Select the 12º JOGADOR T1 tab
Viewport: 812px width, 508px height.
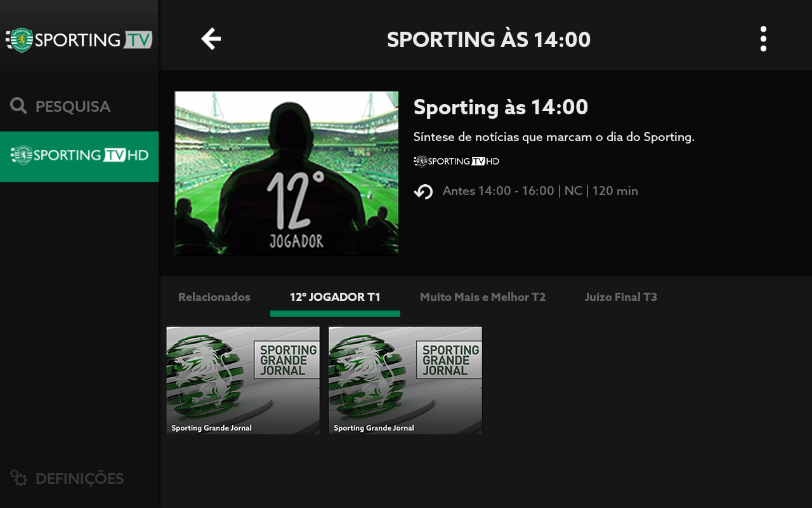[335, 297]
